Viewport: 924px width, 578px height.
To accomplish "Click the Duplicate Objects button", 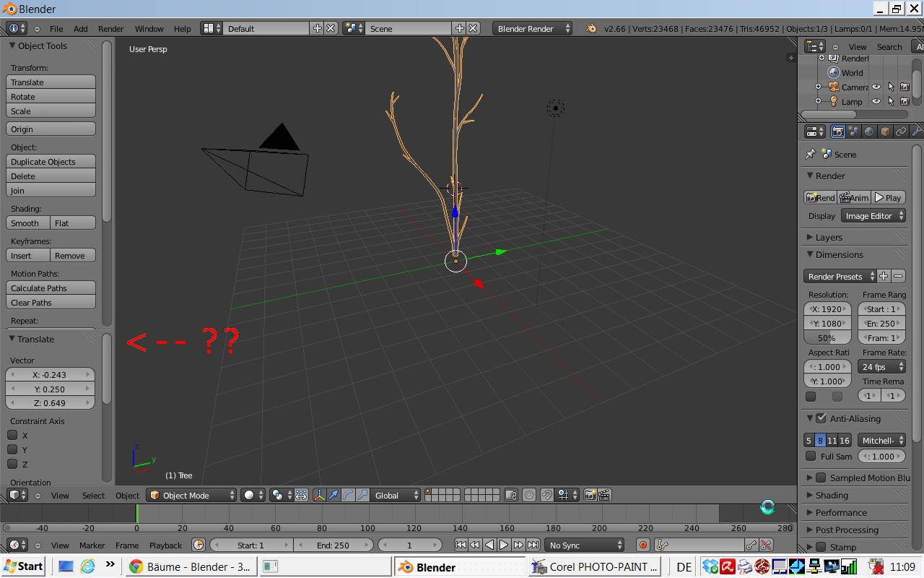I will click(x=51, y=161).
